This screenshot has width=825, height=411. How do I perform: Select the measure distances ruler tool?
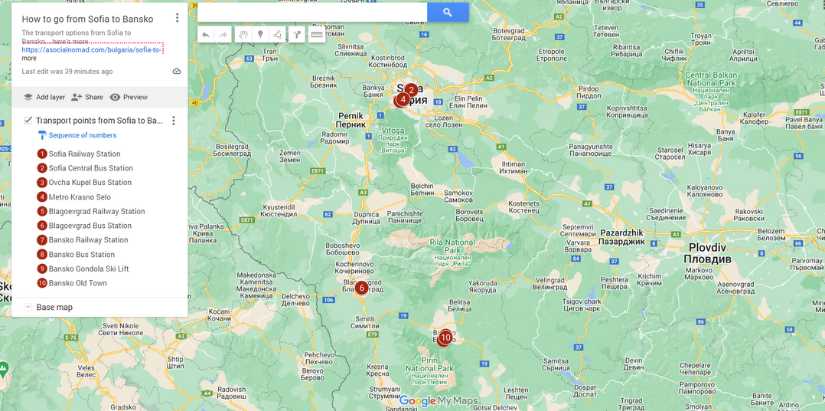tap(317, 35)
